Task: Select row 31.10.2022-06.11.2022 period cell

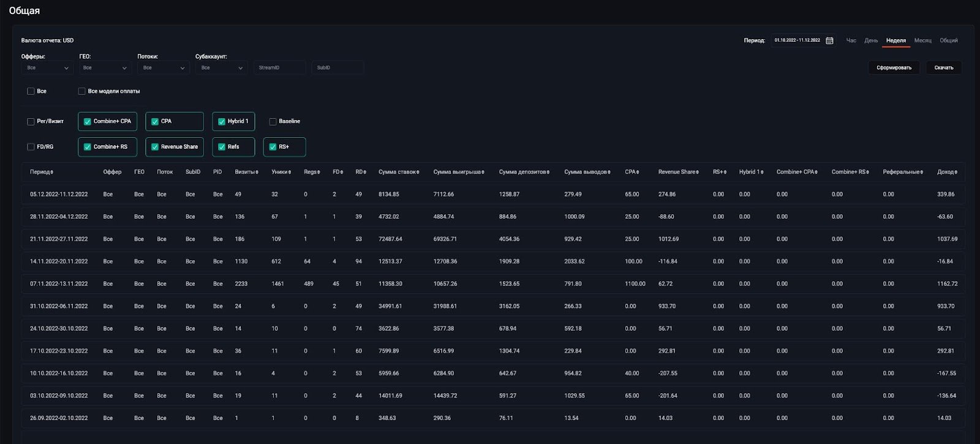Action: (x=59, y=306)
